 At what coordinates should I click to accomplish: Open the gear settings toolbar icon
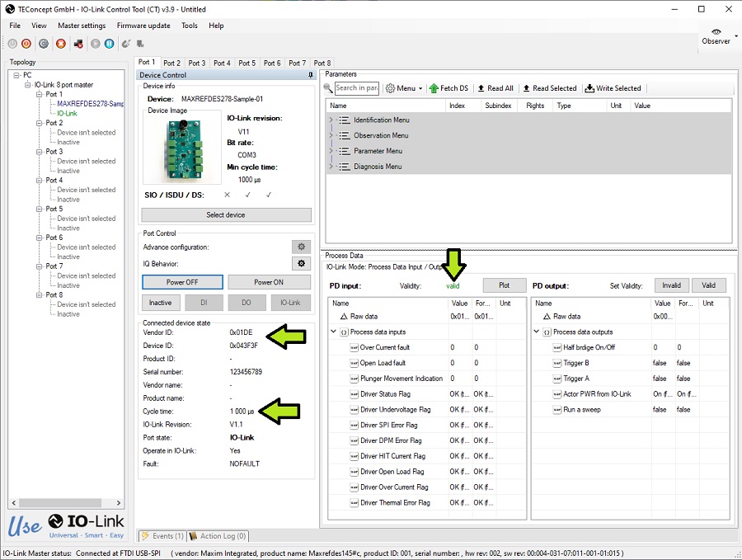(44, 44)
